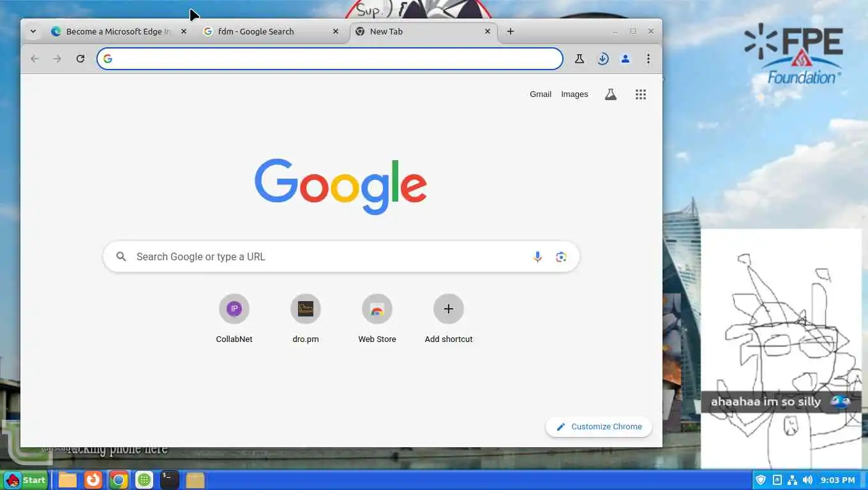868x490 pixels.
Task: Click the Google logo image
Action: click(341, 186)
